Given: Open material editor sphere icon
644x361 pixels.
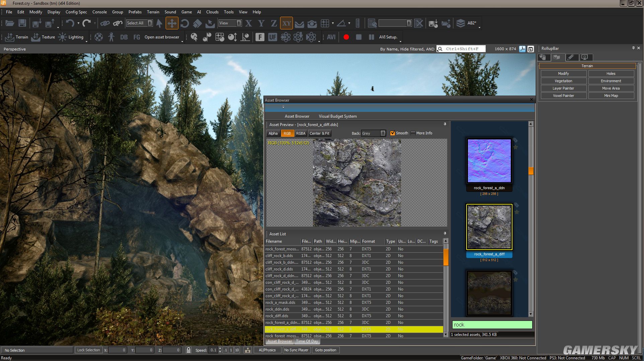Looking at the screenshot, I should click(x=98, y=37).
